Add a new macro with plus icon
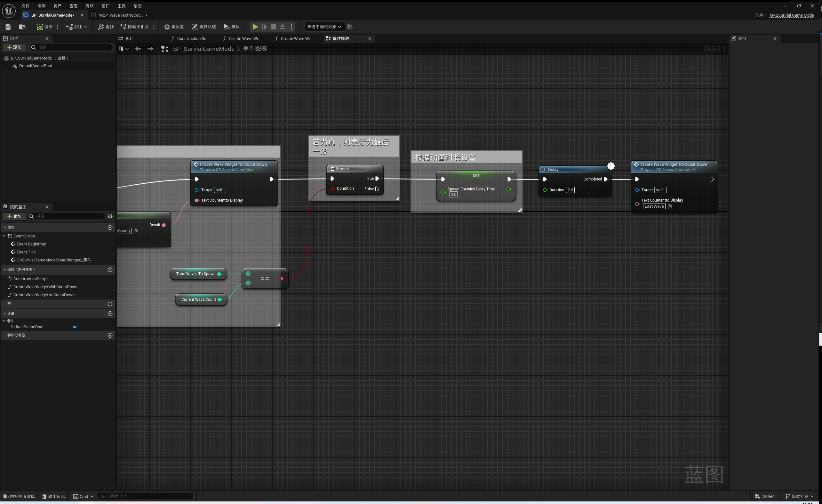This screenshot has height=504, width=822. [x=110, y=304]
